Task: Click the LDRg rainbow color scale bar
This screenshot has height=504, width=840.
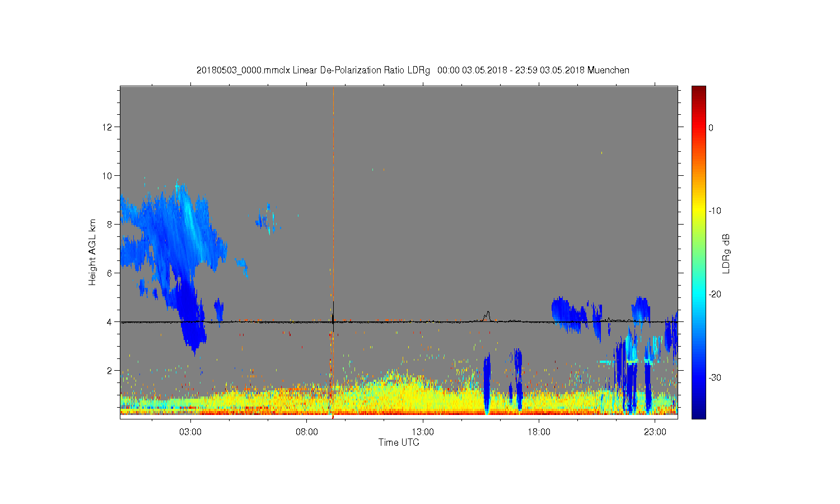Action: (x=699, y=252)
